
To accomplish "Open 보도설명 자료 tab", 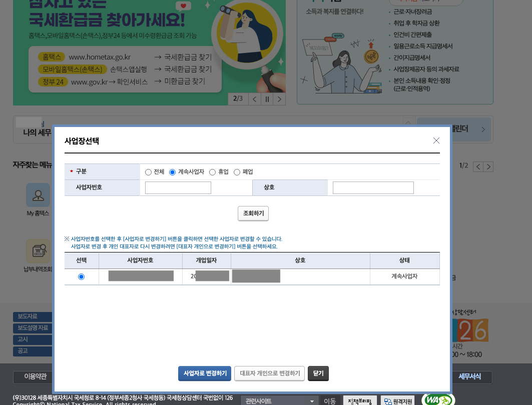I will point(33,328).
